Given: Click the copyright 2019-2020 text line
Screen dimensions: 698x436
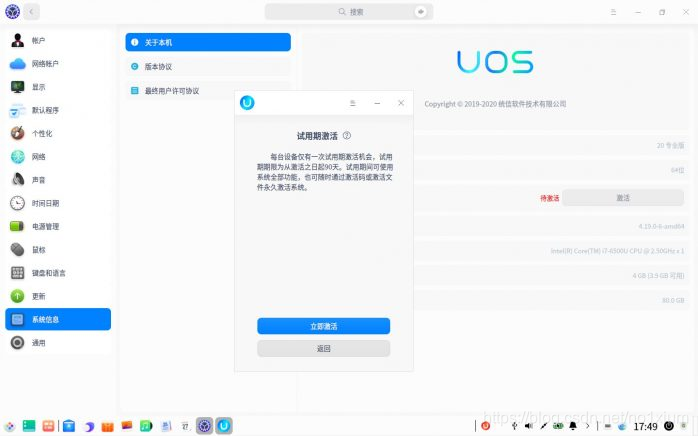Looking at the screenshot, I should click(x=495, y=104).
